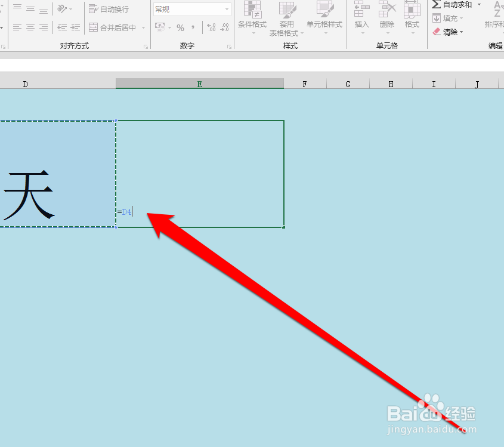Decrease decimal places
This screenshot has width=504, height=447.
pos(224,27)
